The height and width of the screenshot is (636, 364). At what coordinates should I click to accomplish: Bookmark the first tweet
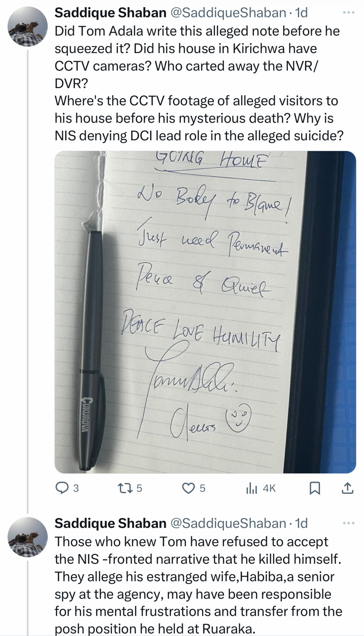point(315,488)
